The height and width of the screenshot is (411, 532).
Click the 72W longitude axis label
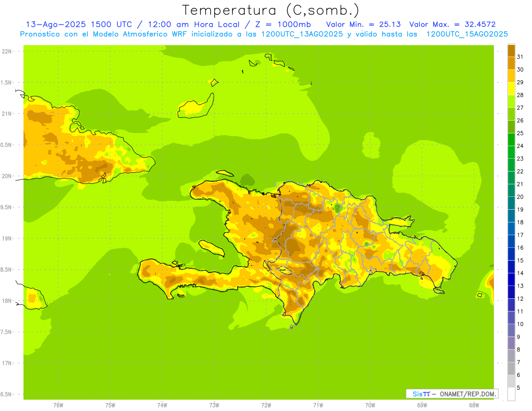(266, 405)
